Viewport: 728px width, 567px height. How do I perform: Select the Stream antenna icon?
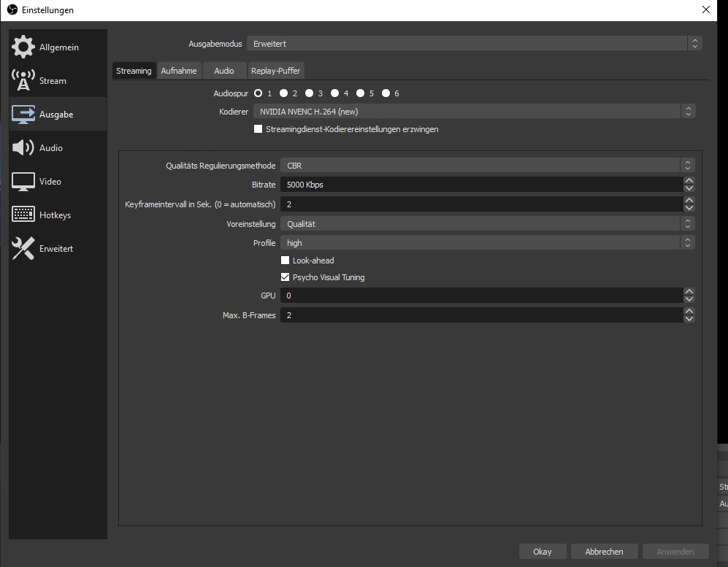click(x=23, y=81)
